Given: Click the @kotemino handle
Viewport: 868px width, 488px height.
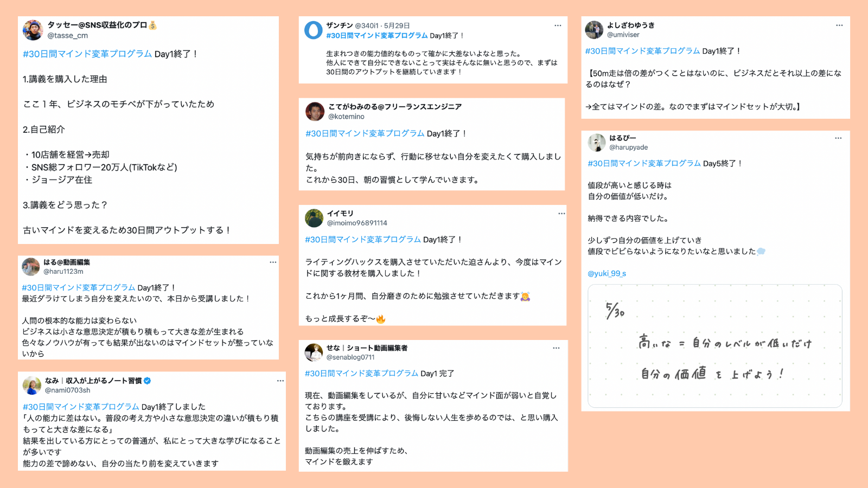Looking at the screenshot, I should (x=346, y=117).
